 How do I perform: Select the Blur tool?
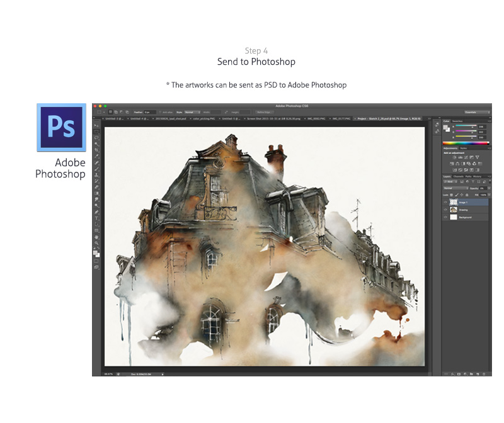click(96, 200)
